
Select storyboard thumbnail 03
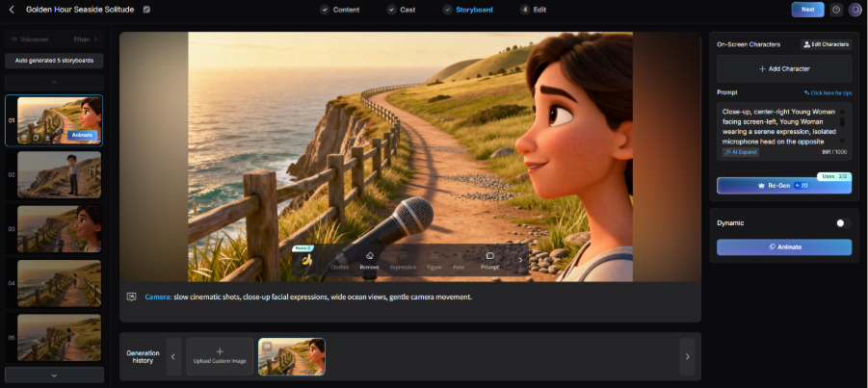click(x=59, y=229)
